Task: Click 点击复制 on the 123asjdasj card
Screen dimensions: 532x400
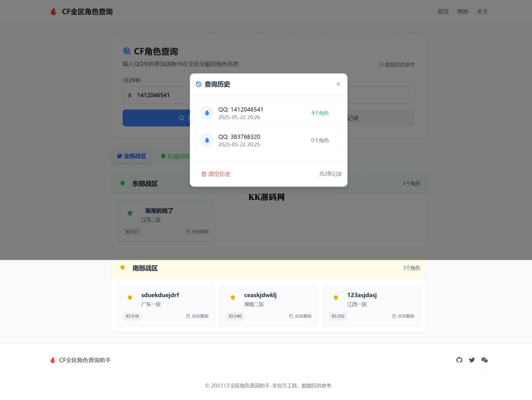Action: [x=403, y=316]
